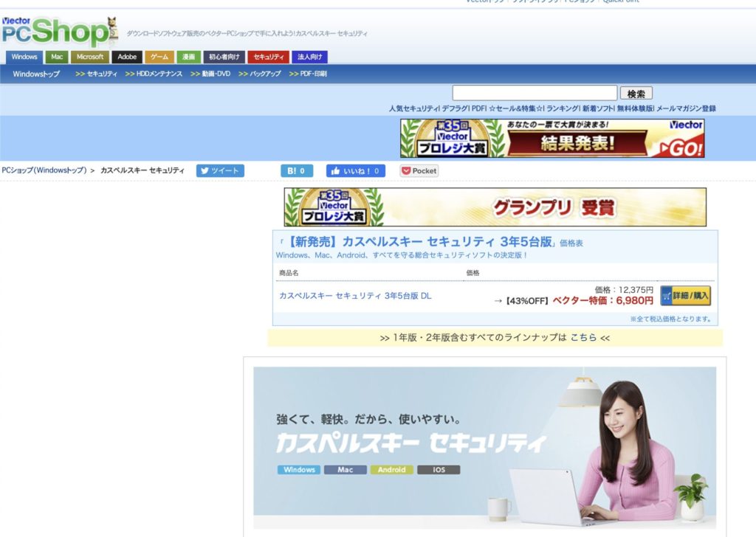Select the セキュリティ red tab
The height and width of the screenshot is (537, 756).
coord(267,57)
